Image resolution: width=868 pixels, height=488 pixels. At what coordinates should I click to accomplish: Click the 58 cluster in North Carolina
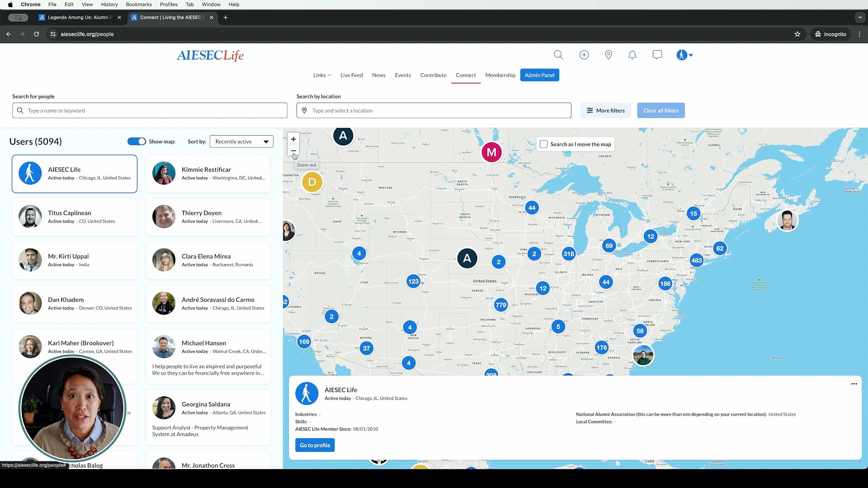[x=640, y=331]
